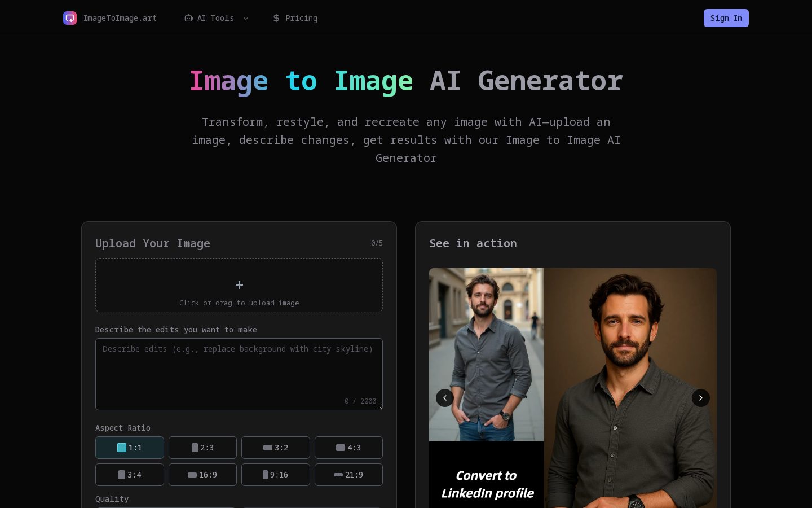Click the 'Upload Your Image' heading

(153, 243)
